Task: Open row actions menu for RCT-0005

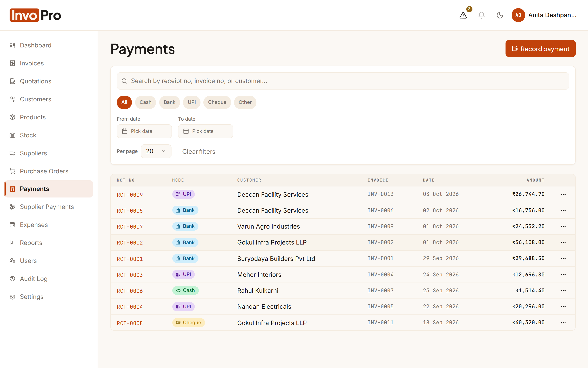Action: click(x=563, y=210)
